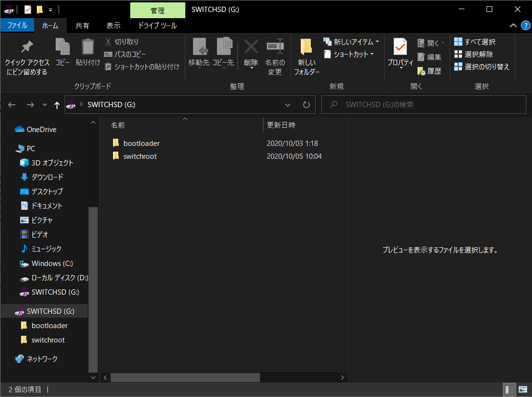Sort by Date modified (更新日時) column

pos(281,125)
